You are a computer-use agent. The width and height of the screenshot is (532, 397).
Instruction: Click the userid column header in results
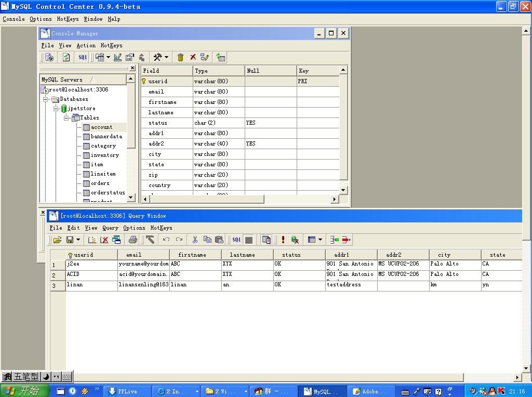91,255
